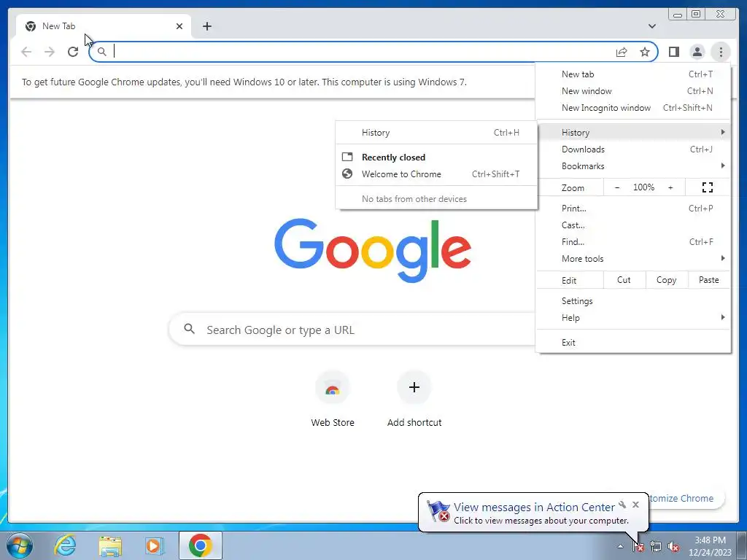Open the side panel icon
The image size is (747, 560).
click(x=673, y=52)
